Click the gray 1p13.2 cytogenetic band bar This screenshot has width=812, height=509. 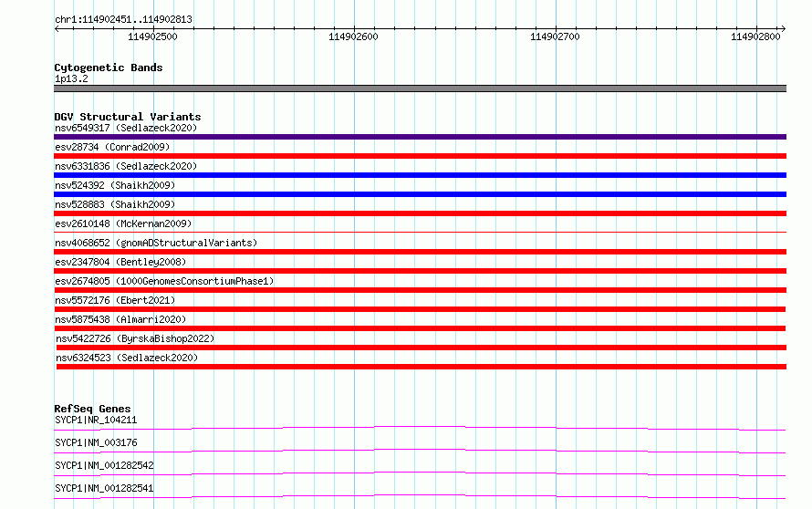(420, 88)
